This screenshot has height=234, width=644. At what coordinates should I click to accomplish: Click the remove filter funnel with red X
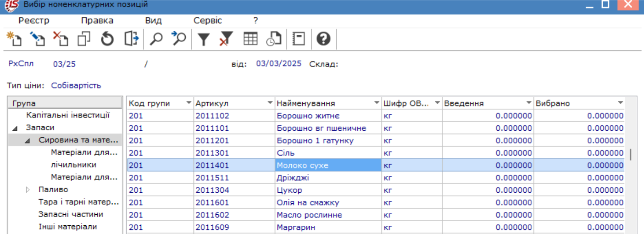coord(226,39)
